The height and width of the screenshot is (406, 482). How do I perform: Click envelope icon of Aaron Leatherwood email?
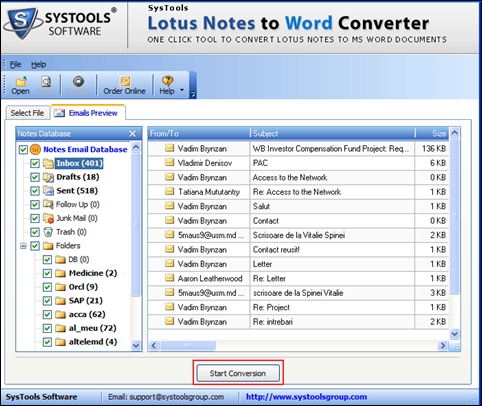[170, 278]
